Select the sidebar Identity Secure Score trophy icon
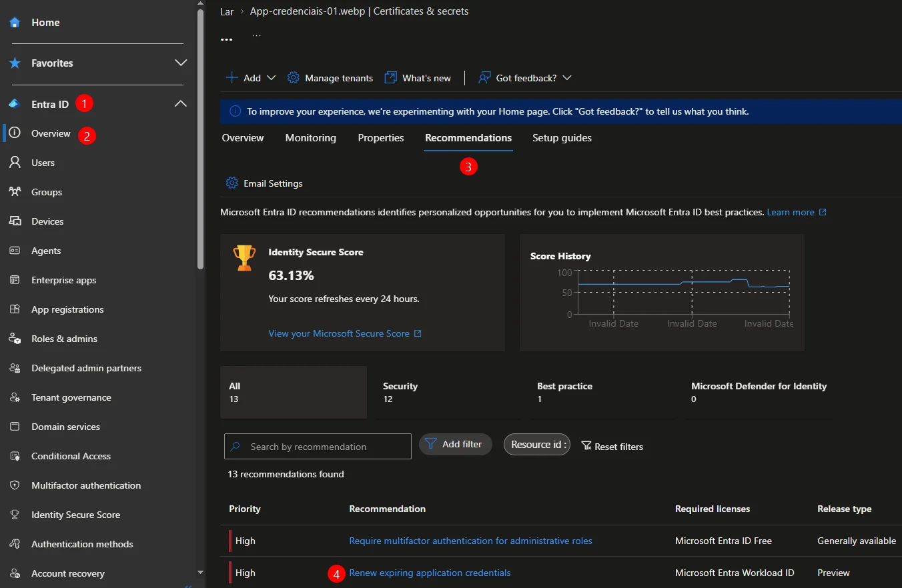Image resolution: width=902 pixels, height=588 pixels. [15, 515]
